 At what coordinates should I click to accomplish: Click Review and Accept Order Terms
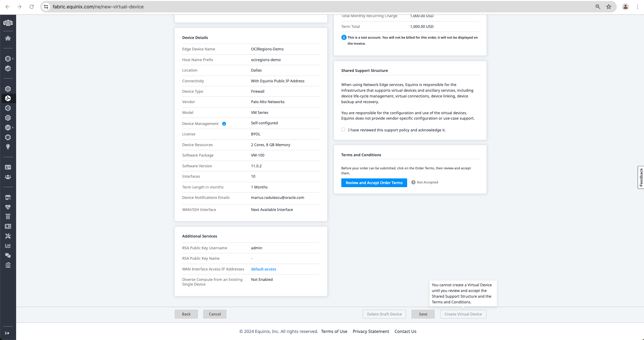(374, 183)
